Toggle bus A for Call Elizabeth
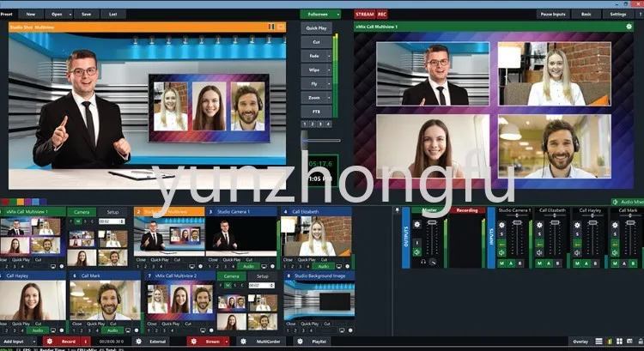The height and width of the screenshot is (351, 644). pyautogui.click(x=549, y=263)
